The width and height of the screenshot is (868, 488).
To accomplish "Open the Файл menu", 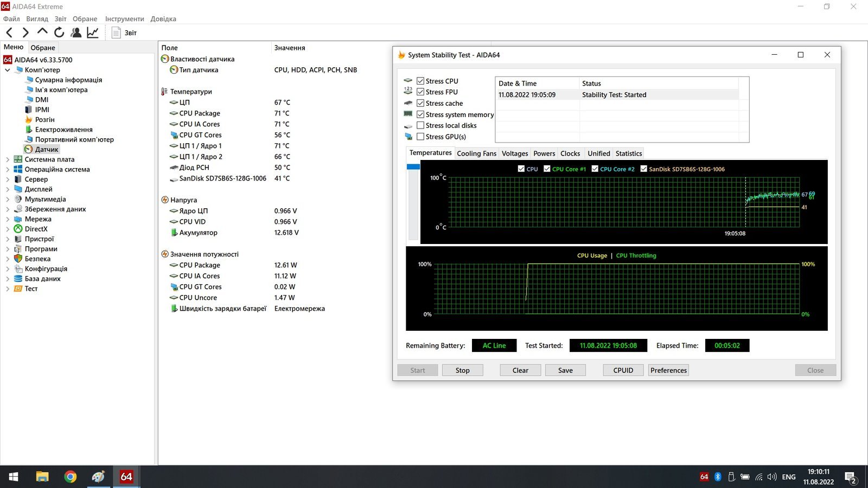I will 11,18.
